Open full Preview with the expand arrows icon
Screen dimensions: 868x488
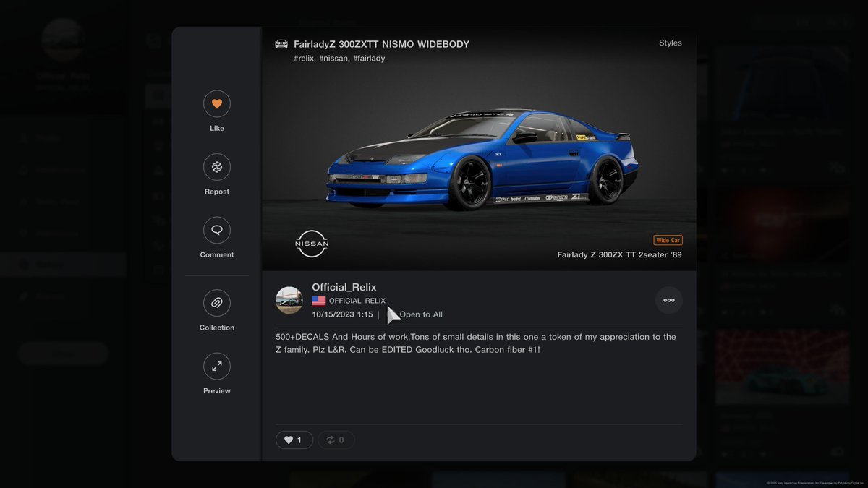(216, 367)
